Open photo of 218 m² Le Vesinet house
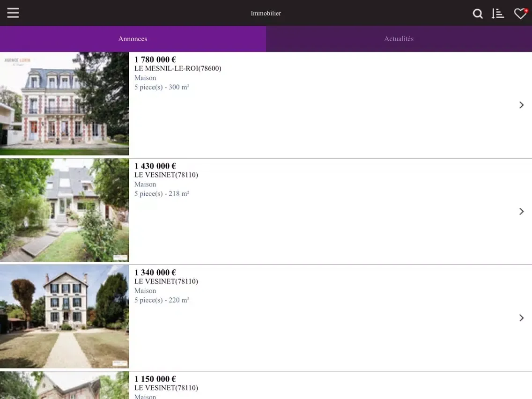Screen dimensions: 532x399 point(64,210)
